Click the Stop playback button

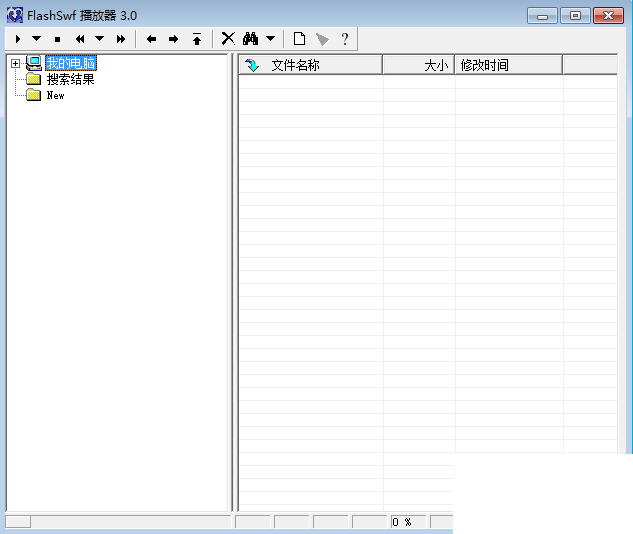click(x=57, y=39)
